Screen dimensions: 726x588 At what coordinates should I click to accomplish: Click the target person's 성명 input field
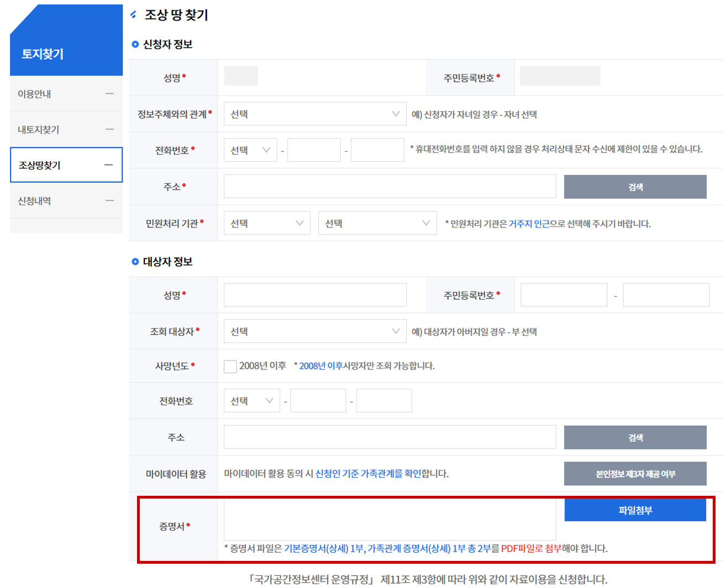[314, 294]
